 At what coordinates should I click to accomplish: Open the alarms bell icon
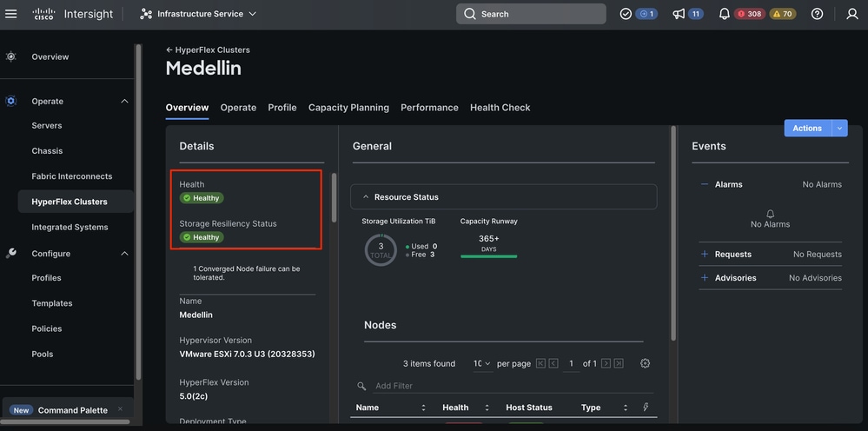[x=724, y=14]
